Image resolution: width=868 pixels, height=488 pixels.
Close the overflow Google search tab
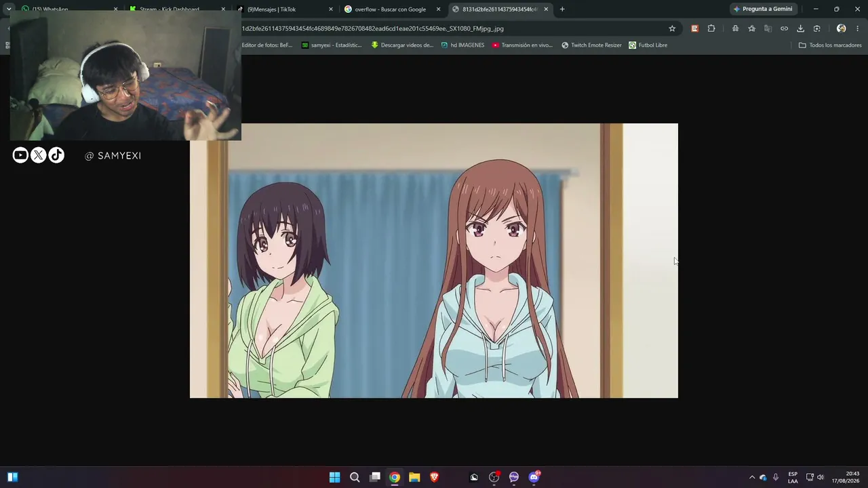tap(438, 9)
